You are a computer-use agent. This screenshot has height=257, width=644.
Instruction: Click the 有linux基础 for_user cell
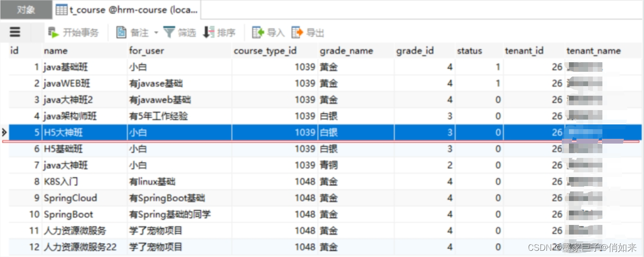pyautogui.click(x=179, y=181)
